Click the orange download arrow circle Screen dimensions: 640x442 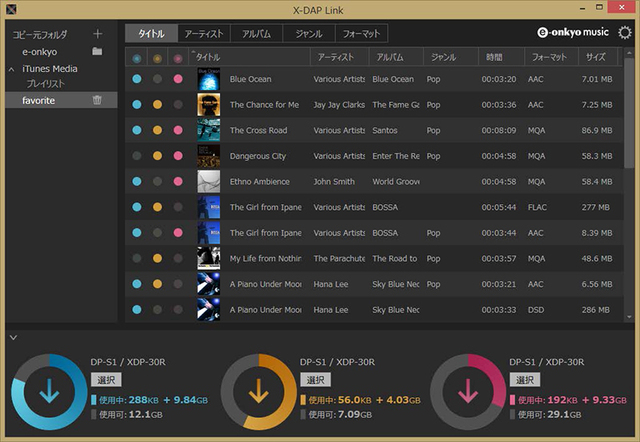258,392
